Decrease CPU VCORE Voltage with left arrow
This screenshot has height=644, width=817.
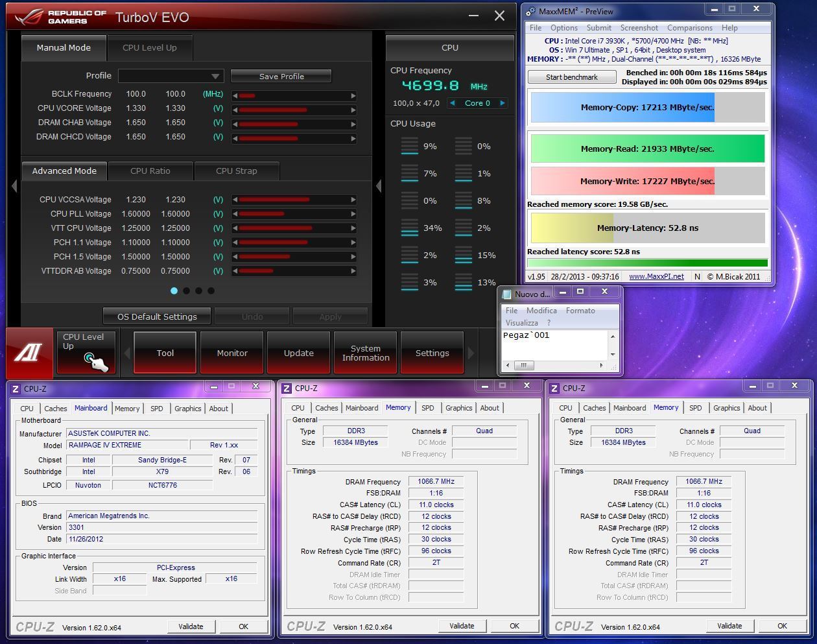point(235,110)
